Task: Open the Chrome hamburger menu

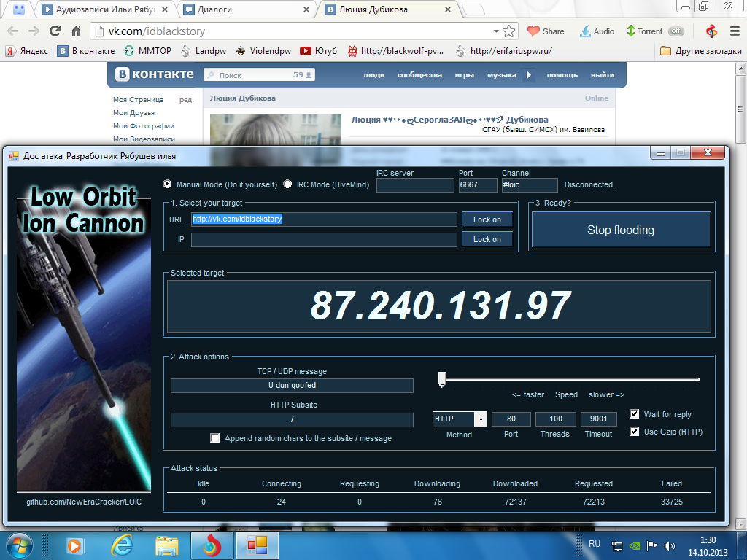Action: (x=735, y=31)
